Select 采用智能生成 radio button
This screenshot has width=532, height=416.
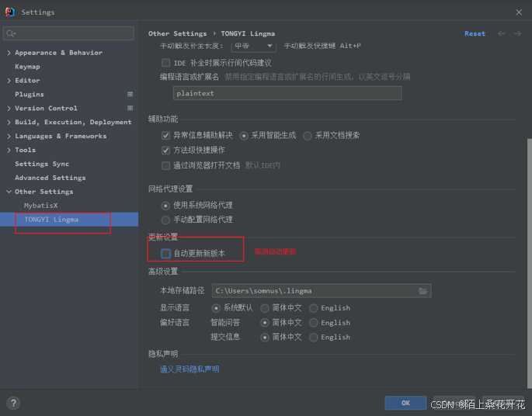[244, 136]
